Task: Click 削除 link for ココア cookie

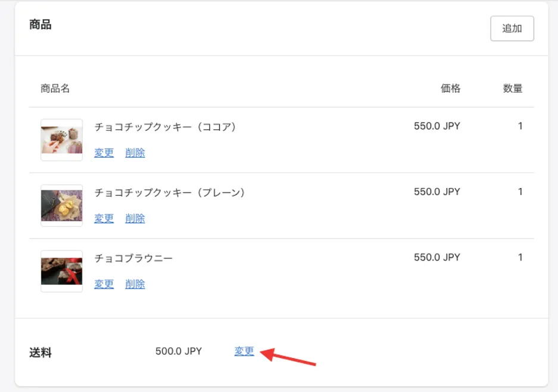Action: [135, 153]
